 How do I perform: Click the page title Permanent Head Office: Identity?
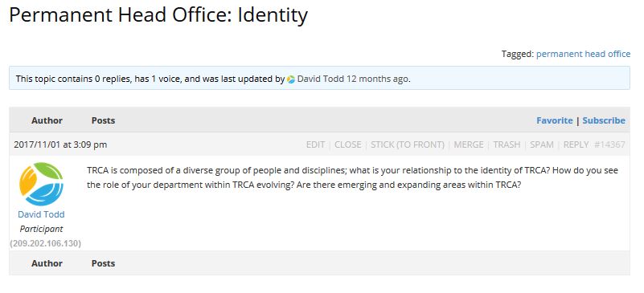coord(158,15)
